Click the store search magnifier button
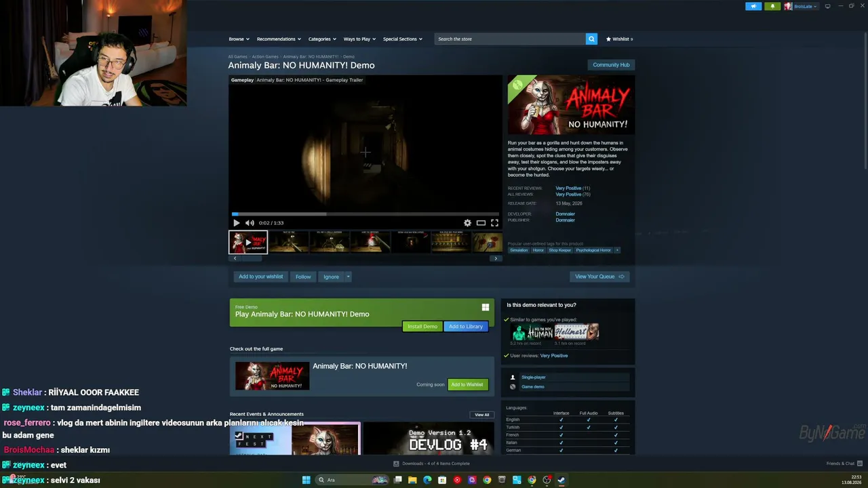This screenshot has width=868, height=488. [x=591, y=39]
